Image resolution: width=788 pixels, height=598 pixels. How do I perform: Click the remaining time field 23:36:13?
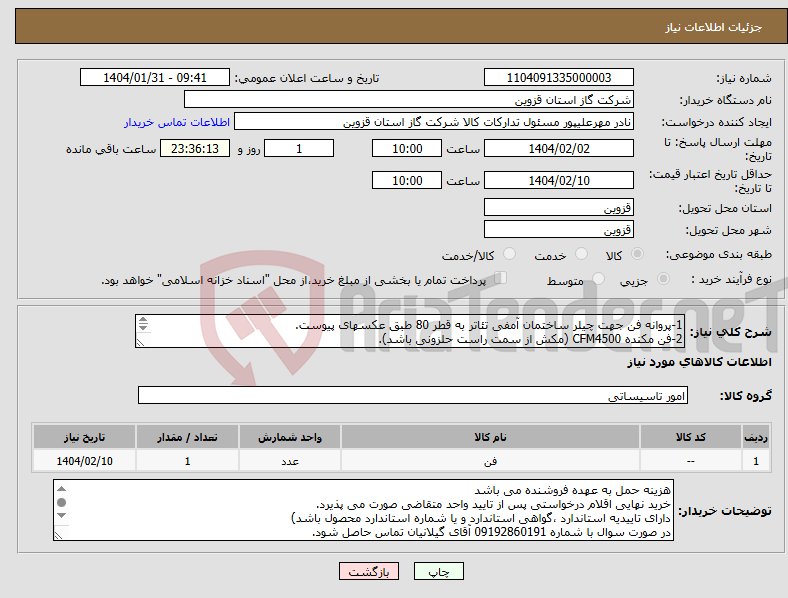pyautogui.click(x=195, y=148)
